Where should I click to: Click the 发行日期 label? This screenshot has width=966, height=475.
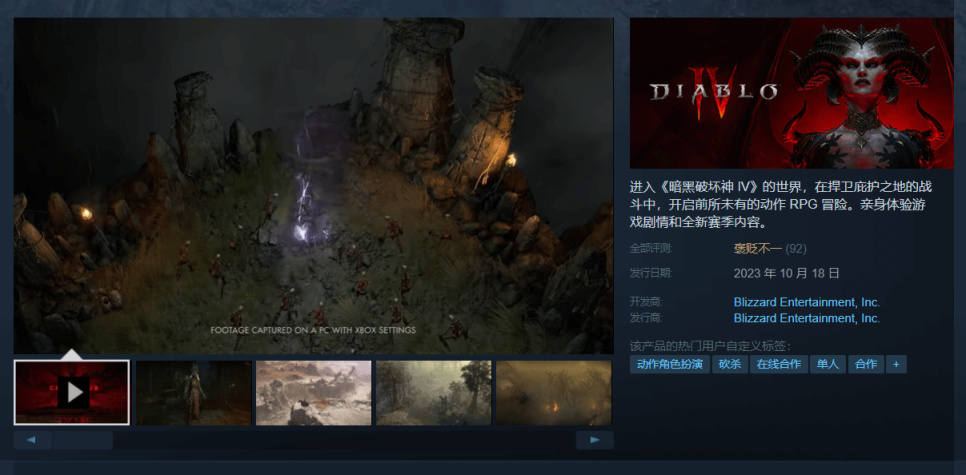click(651, 274)
